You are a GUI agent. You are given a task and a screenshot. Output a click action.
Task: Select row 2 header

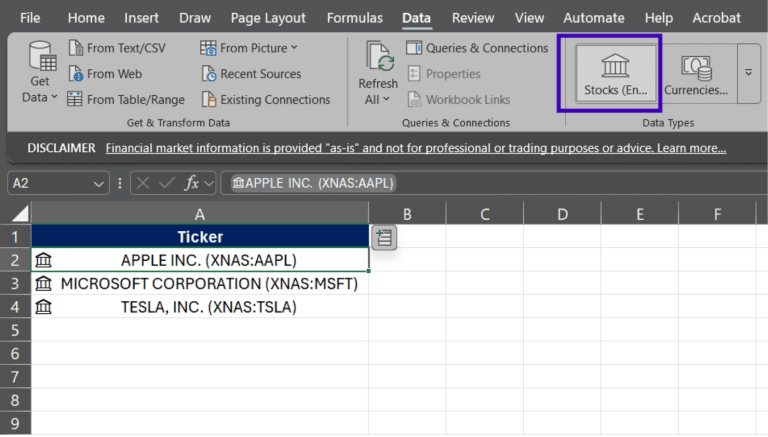click(15, 260)
